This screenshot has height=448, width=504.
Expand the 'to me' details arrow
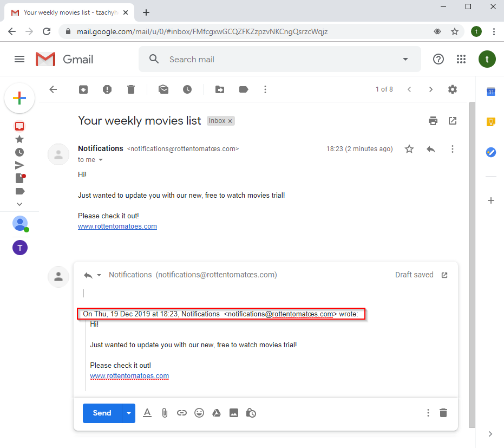(101, 160)
